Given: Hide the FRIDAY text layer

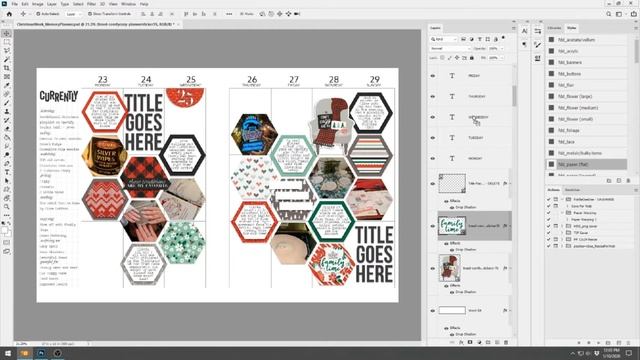Looking at the screenshot, I should 433,76.
